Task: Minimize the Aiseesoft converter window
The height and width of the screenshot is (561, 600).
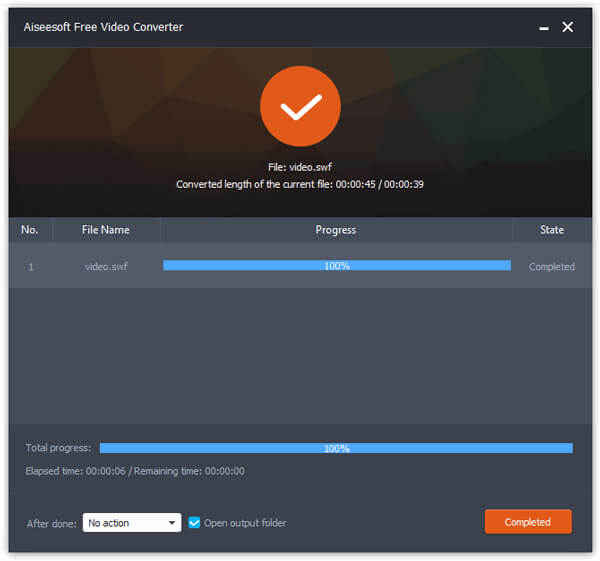Action: (x=544, y=28)
